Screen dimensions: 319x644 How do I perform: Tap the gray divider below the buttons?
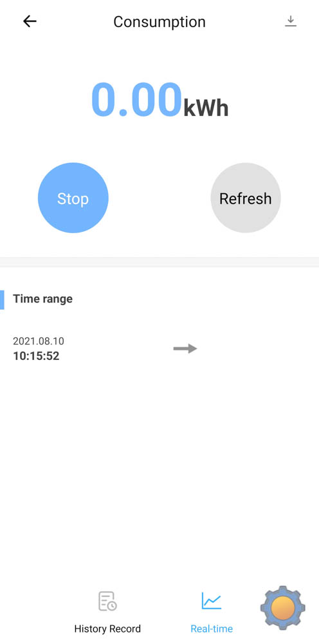tap(159, 263)
